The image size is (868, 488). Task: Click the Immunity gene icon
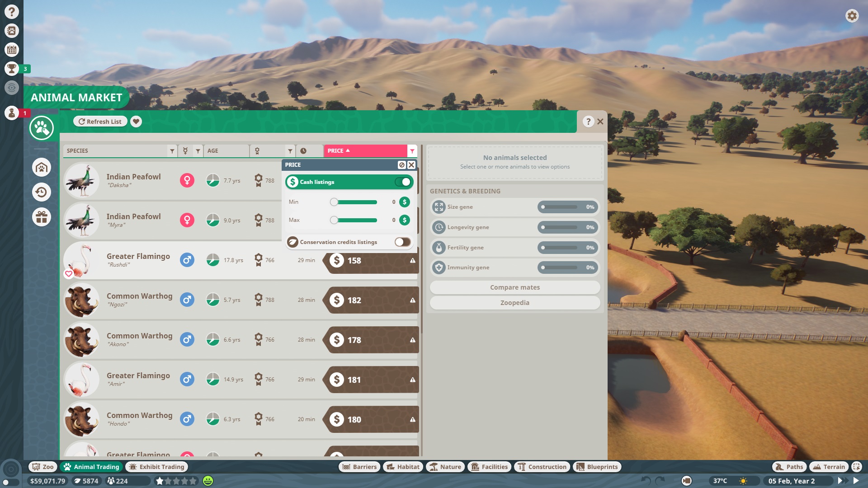point(439,267)
